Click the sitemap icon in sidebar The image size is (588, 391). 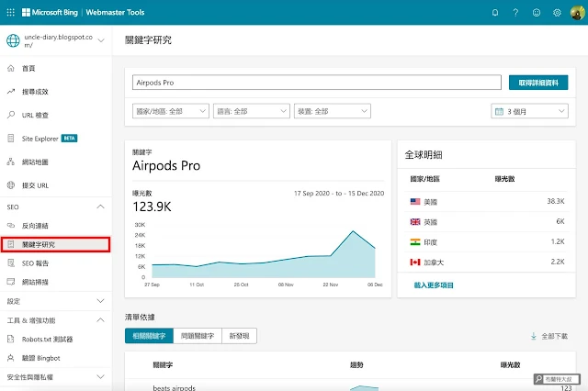click(11, 162)
